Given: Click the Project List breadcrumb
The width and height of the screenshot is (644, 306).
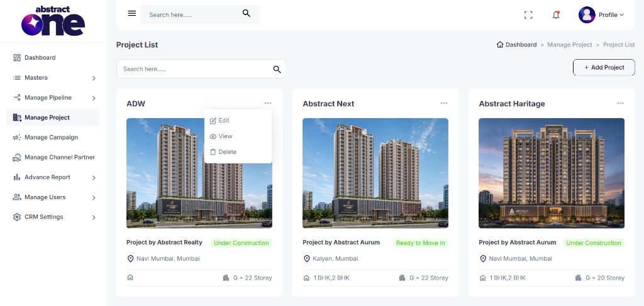Looking at the screenshot, I should pos(619,45).
